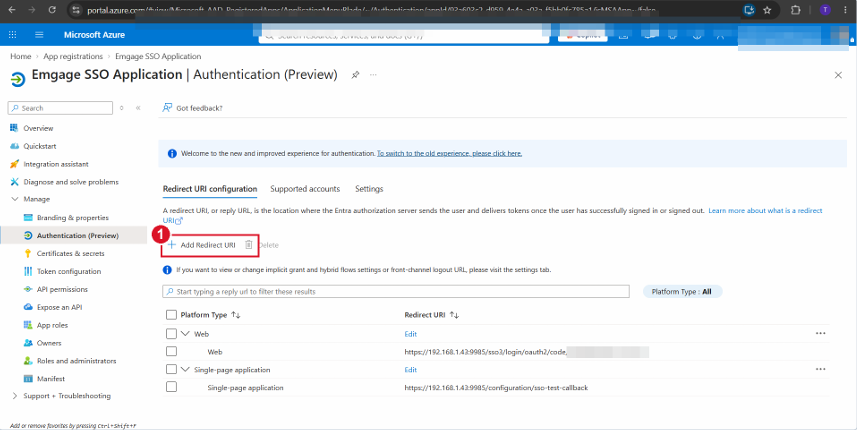The image size is (857, 430).
Task: Click the Delete trash can icon
Action: tap(249, 245)
